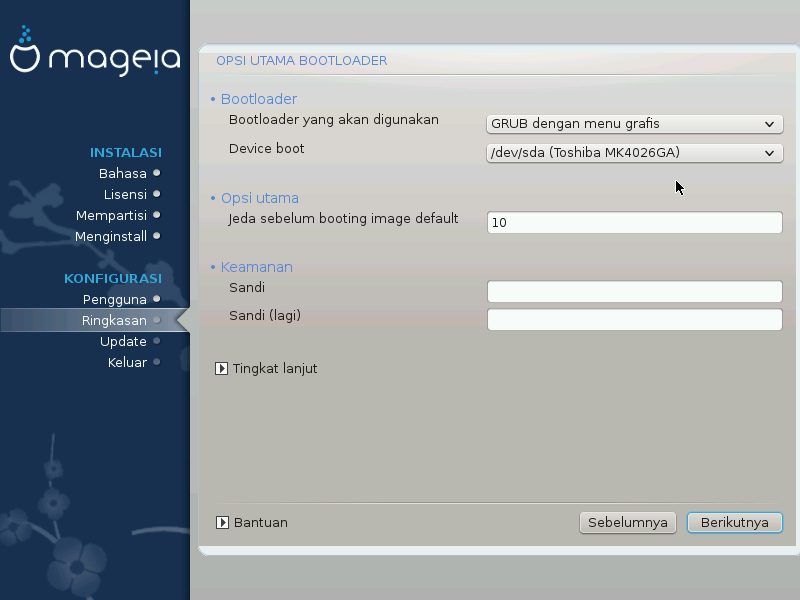Click the Pengguna step bullet
Image resolution: width=800 pixels, height=600 pixels.
157,299
